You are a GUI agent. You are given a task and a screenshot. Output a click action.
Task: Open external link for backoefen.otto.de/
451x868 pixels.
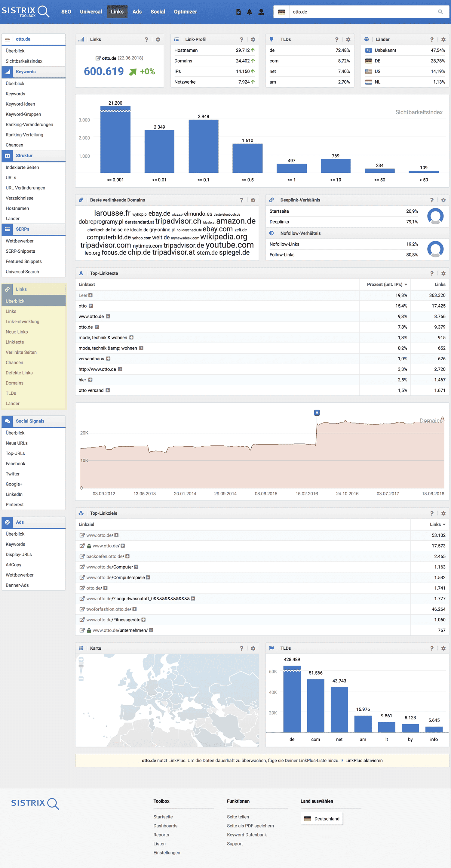coord(82,556)
